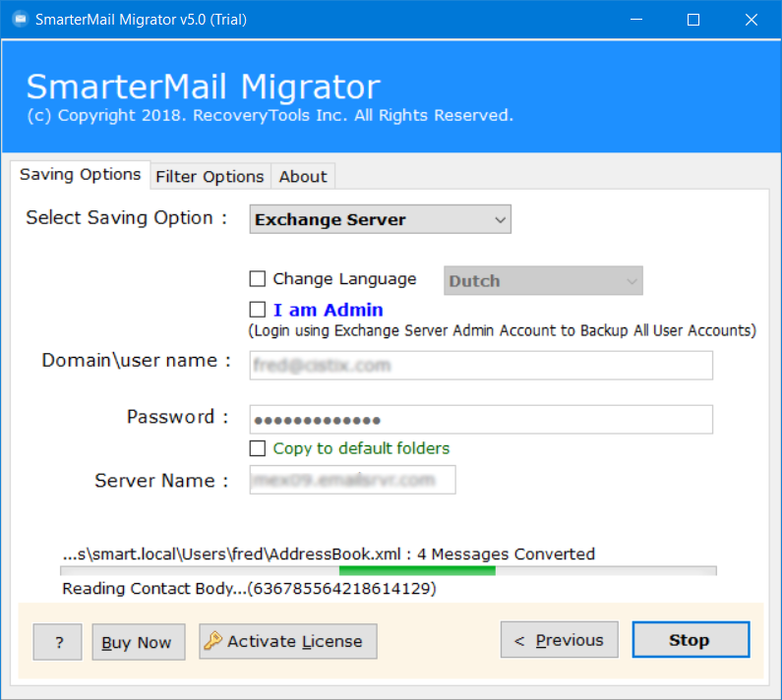Screen dimensions: 782x700
Task: Open the Select Saving Option dropdown
Action: [380, 219]
